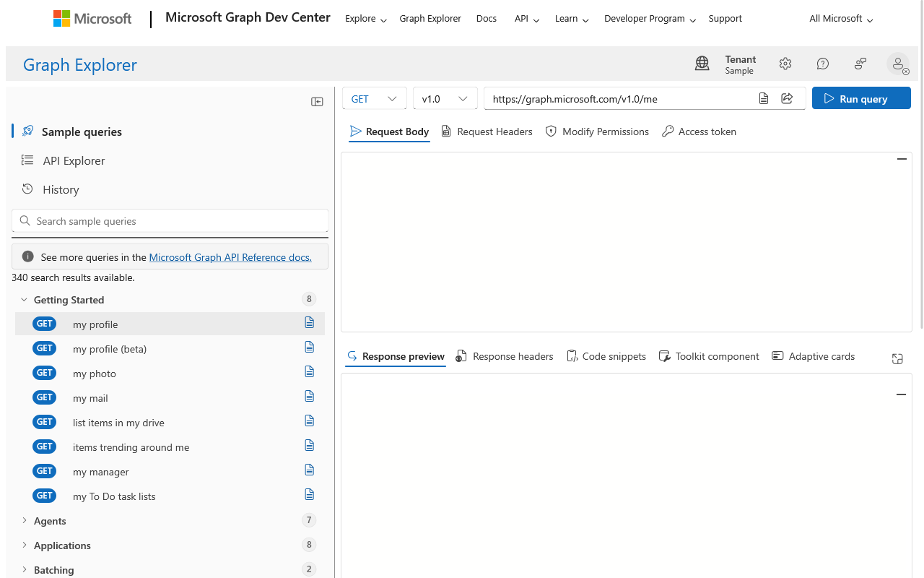Open History in the sidebar

pyautogui.click(x=61, y=189)
